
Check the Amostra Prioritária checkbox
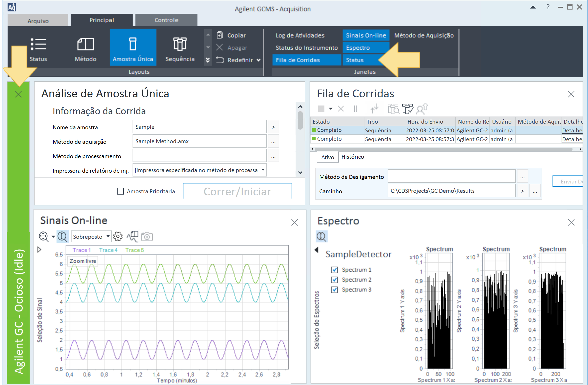(120, 191)
